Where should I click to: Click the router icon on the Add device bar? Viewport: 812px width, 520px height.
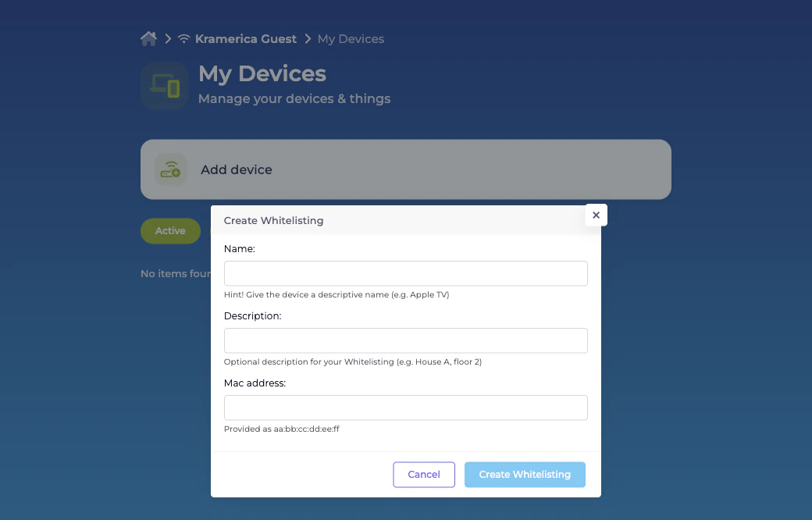170,169
